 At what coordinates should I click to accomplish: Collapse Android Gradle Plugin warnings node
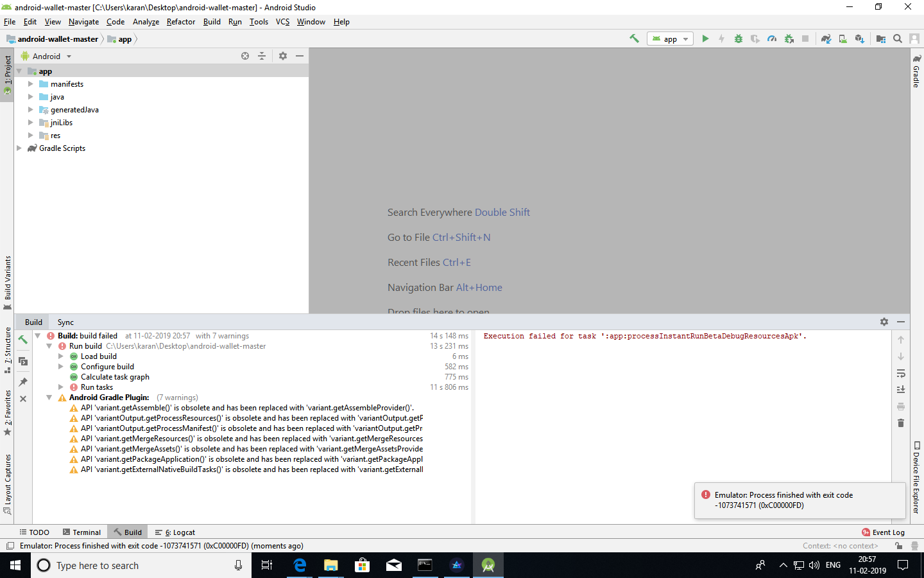(x=49, y=398)
